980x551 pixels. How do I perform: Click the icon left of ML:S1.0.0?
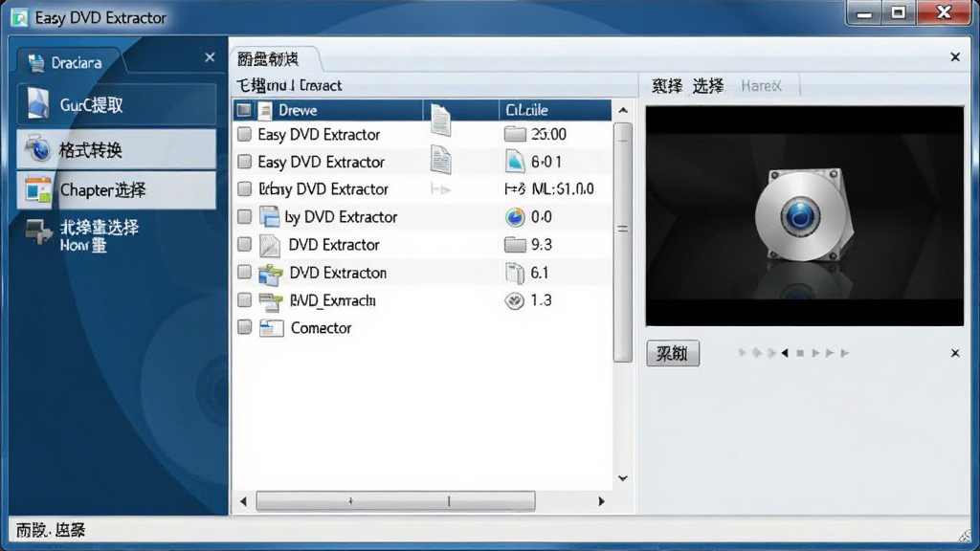[x=515, y=188]
